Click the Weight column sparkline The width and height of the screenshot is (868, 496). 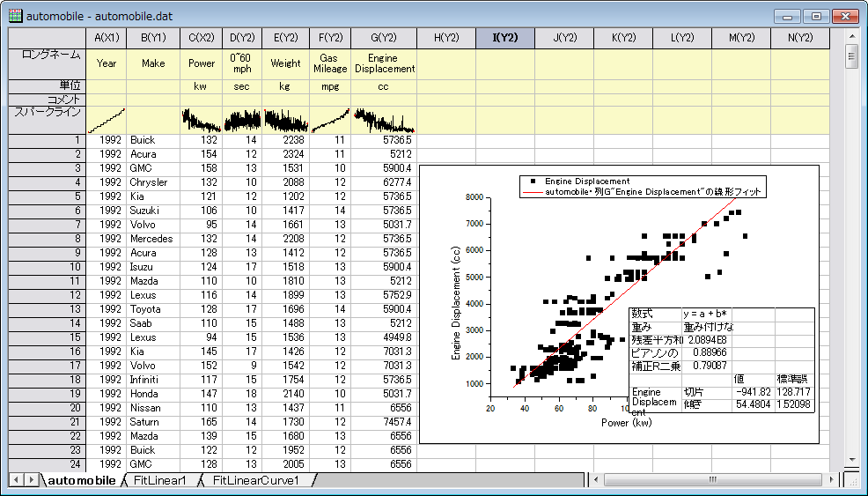(285, 120)
